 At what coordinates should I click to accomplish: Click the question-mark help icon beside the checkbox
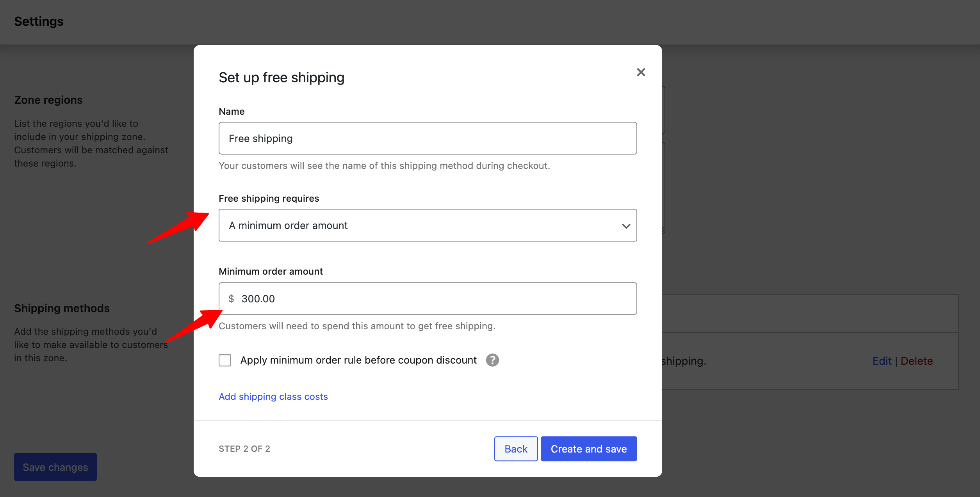(492, 360)
